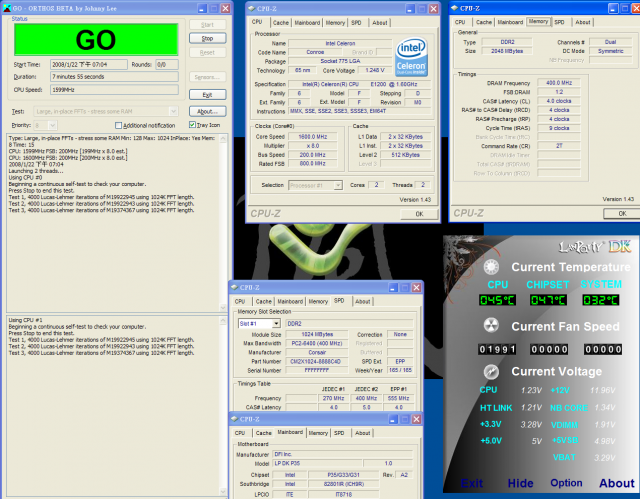
Task: Switch to CPU tab in CPU-Z Memory window
Action: pos(460,22)
